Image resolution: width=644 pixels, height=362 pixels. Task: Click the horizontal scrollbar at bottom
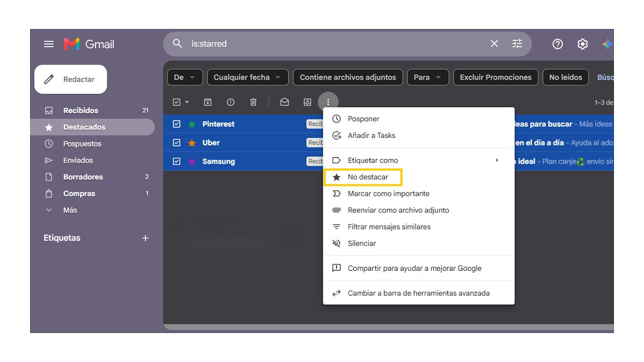click(x=389, y=327)
